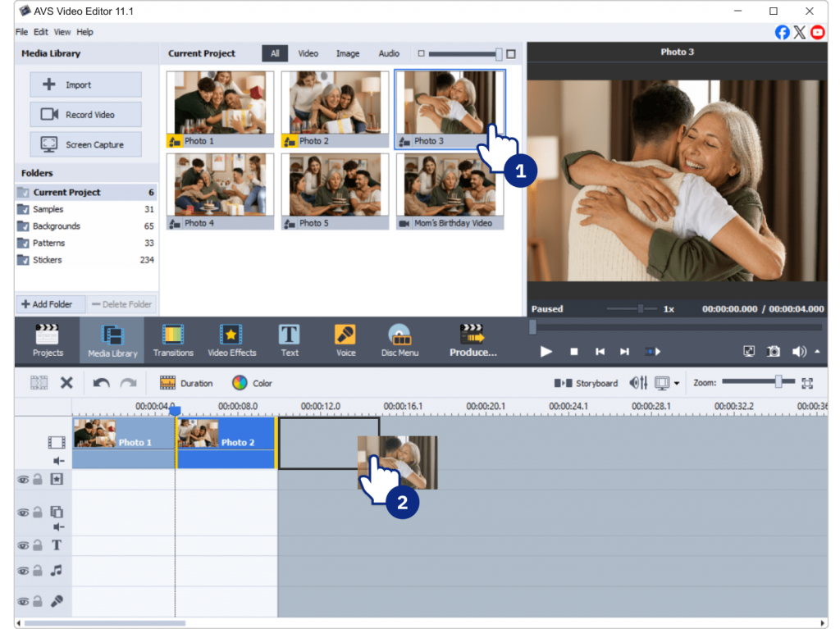Open the Edit menu
The width and height of the screenshot is (840, 629).
(41, 32)
